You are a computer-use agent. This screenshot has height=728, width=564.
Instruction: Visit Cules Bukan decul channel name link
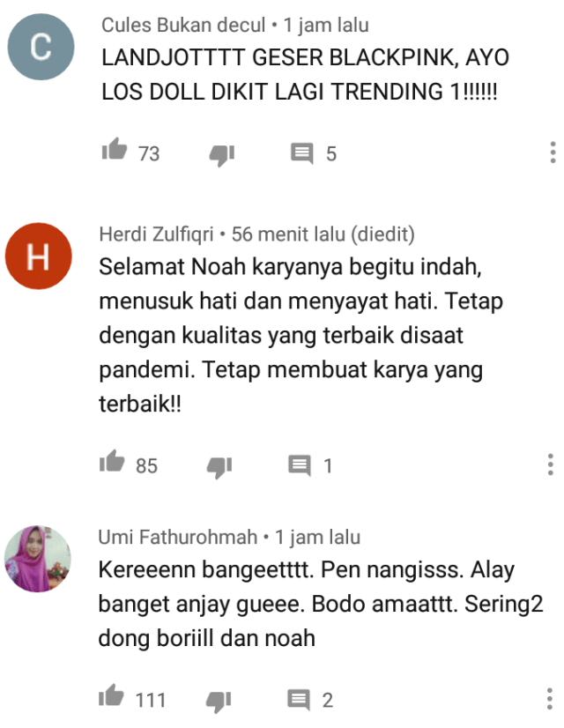(183, 25)
